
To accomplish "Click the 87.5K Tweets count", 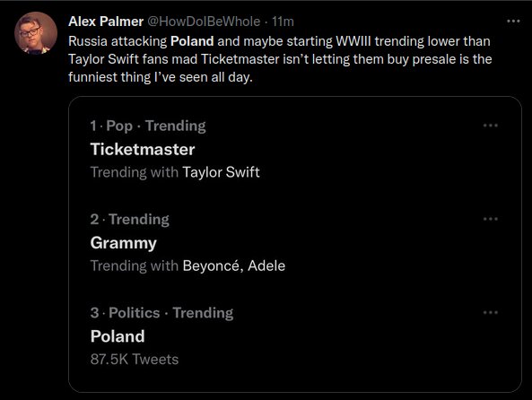I will (x=135, y=360).
